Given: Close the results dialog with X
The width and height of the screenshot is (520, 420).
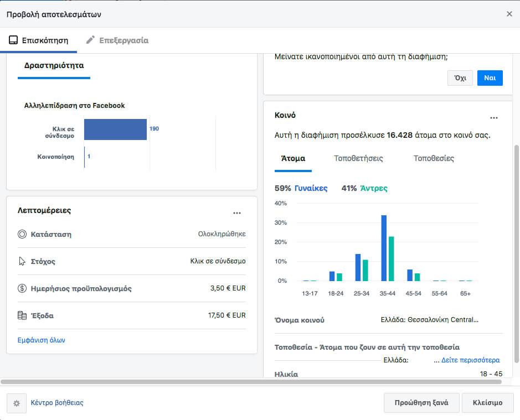Looking at the screenshot, I should pyautogui.click(x=509, y=14).
